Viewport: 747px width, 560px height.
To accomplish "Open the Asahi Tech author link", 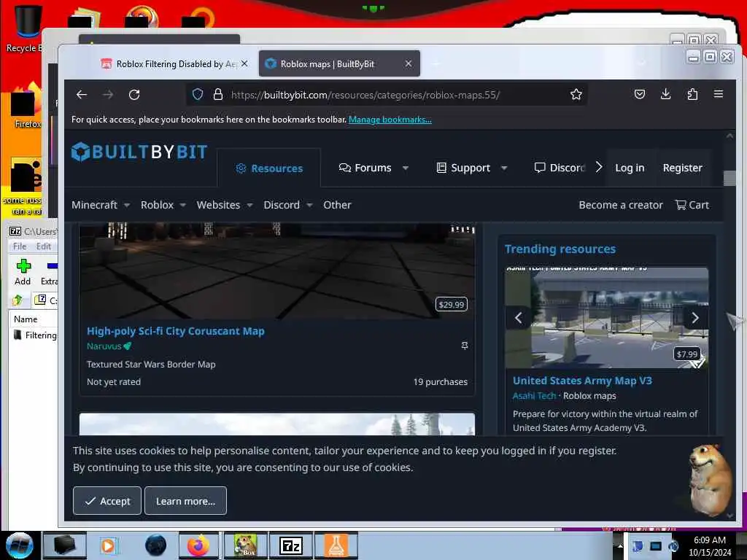I will 534,396.
